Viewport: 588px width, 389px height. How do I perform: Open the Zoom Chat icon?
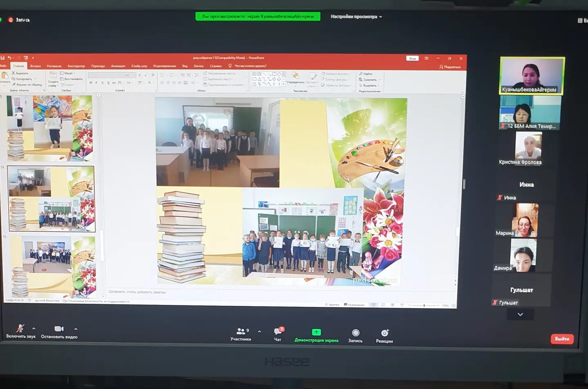click(278, 331)
